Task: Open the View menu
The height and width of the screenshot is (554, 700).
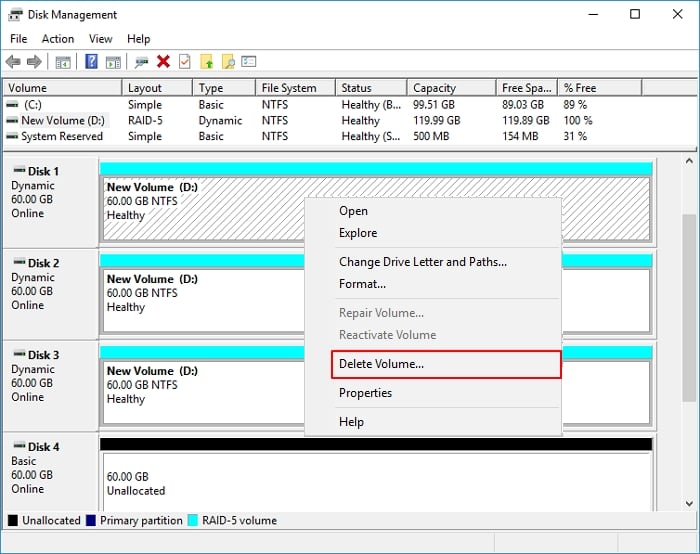Action: coord(100,39)
